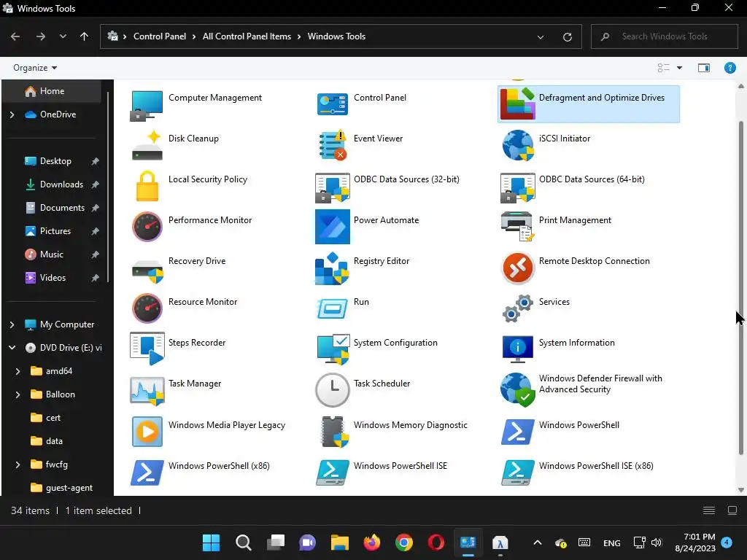747x560 pixels.
Task: Open Windows Defender Firewall icon
Action: (x=517, y=389)
